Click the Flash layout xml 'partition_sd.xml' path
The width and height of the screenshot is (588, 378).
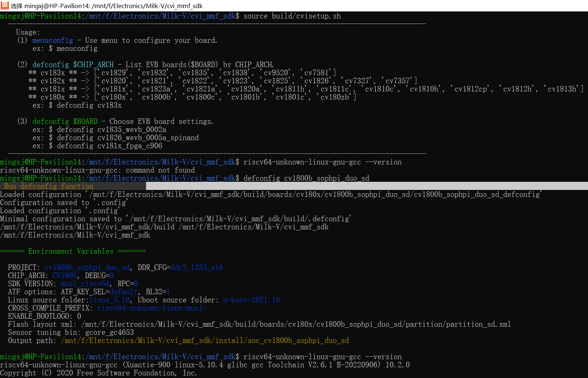pyautogui.click(x=296, y=325)
